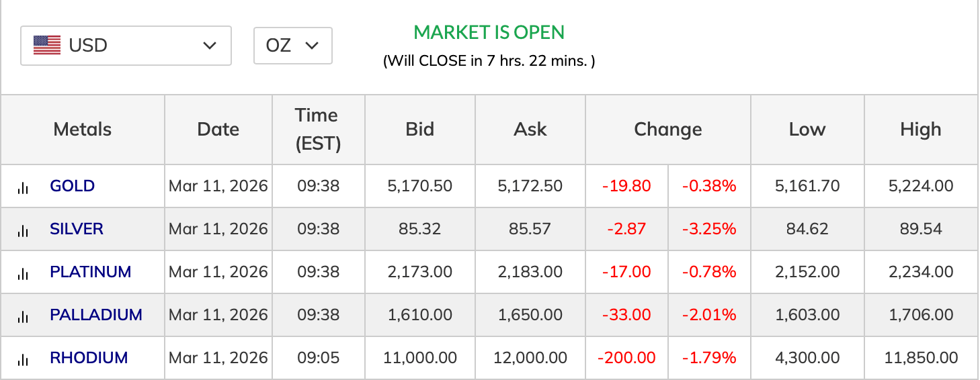Click the Metals column header

83,130
